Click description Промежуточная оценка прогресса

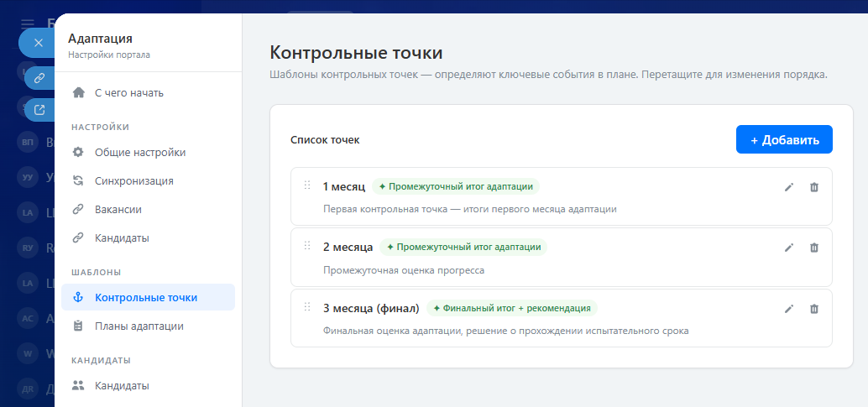(x=404, y=270)
